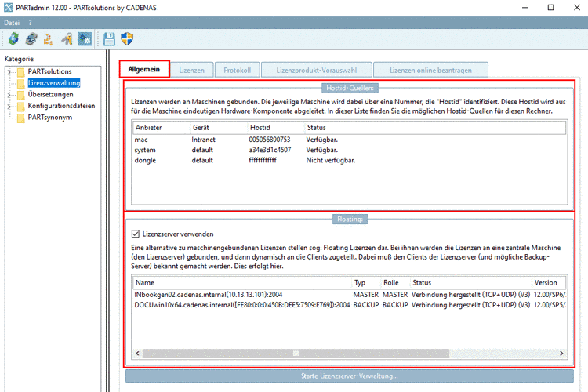
Task: Select the INbookgen02.cadenas.internal server row
Action: [349, 295]
